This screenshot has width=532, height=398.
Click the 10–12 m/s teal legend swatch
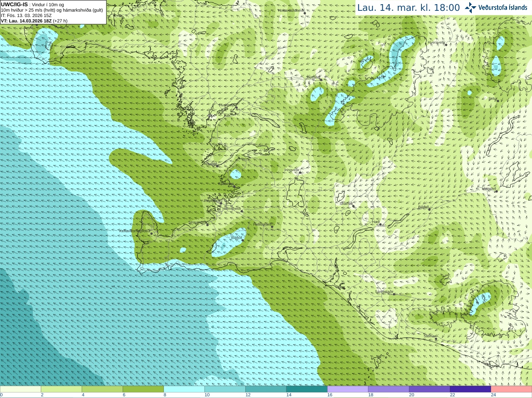pos(225,389)
